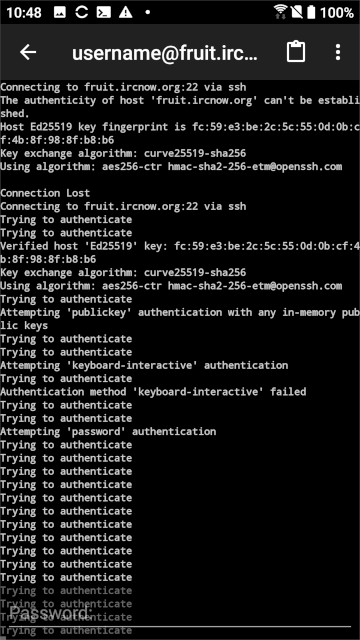Tap the "Verified host 'Ed25519' key" line
360x640 pixels.
pos(180,253)
